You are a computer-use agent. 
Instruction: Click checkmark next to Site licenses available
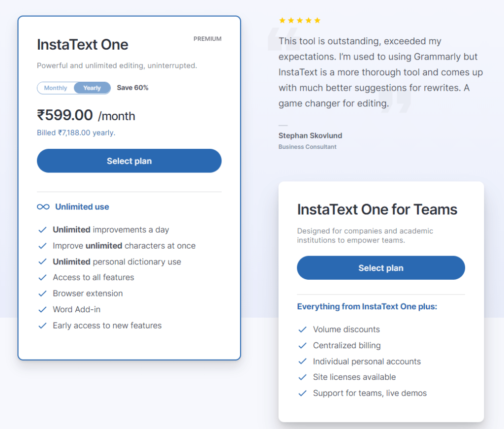(x=303, y=377)
